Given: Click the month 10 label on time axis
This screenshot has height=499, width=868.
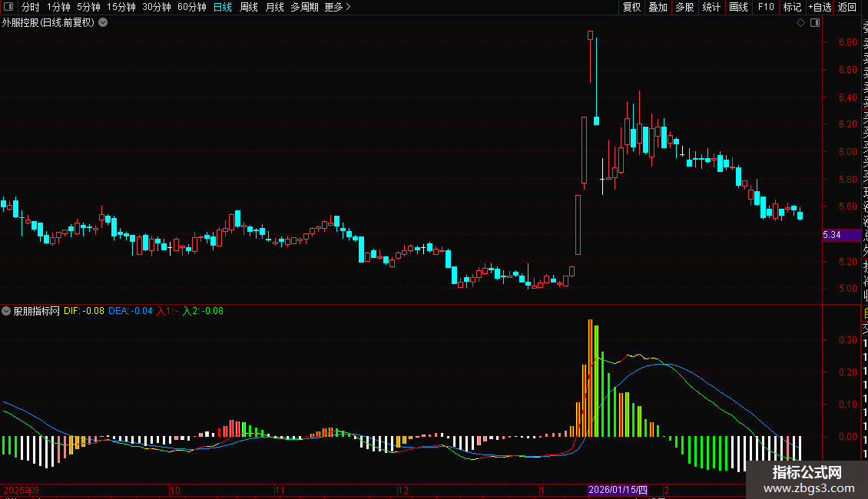Looking at the screenshot, I should click(175, 490).
